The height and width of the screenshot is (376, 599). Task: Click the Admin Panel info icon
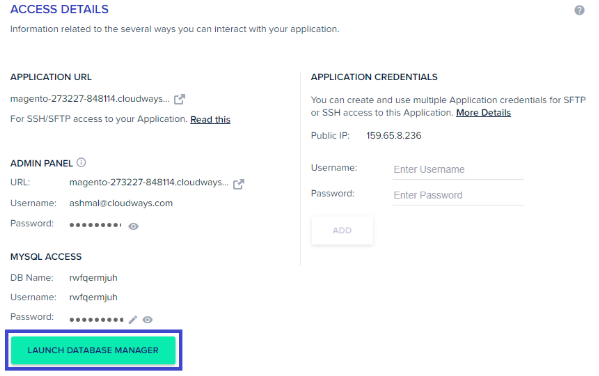(x=81, y=162)
